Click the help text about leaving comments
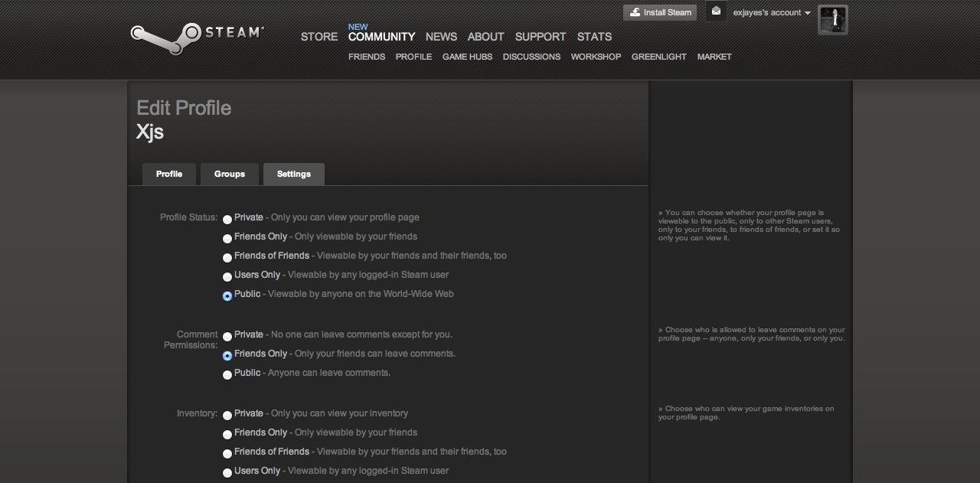The width and height of the screenshot is (980, 483). [x=752, y=335]
